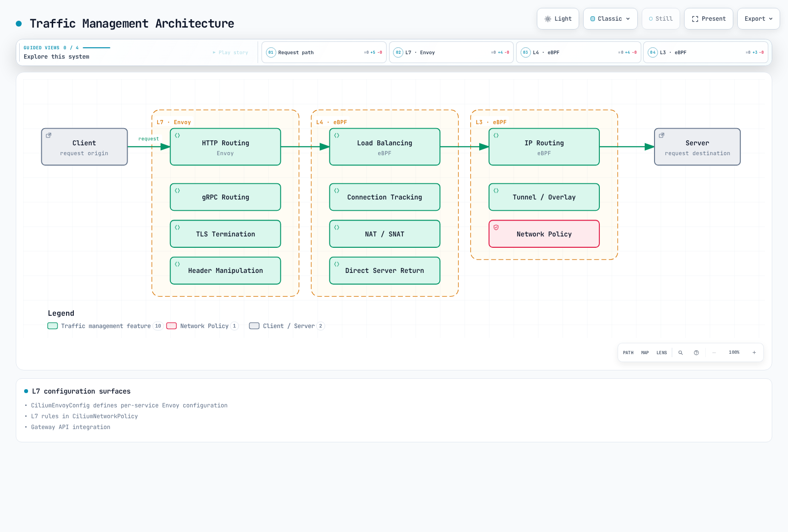Click the external icon on Client node
Image resolution: width=788 pixels, height=532 pixels.
tap(49, 135)
